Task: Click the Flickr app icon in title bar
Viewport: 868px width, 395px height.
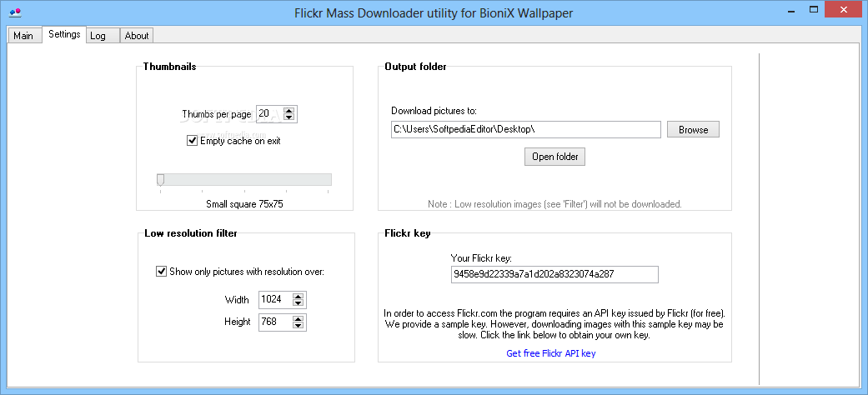Action: point(16,12)
